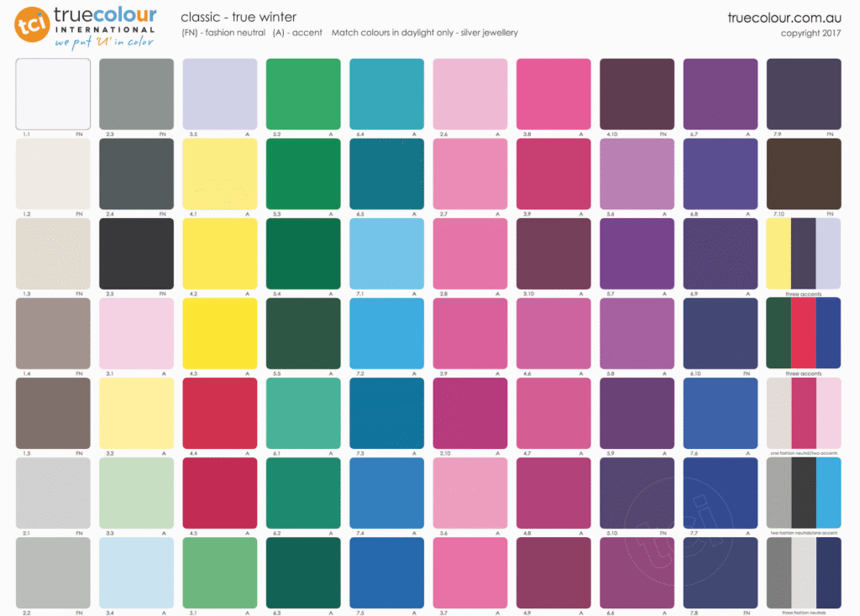Select the charcoal black swatch 2.5

click(136, 253)
